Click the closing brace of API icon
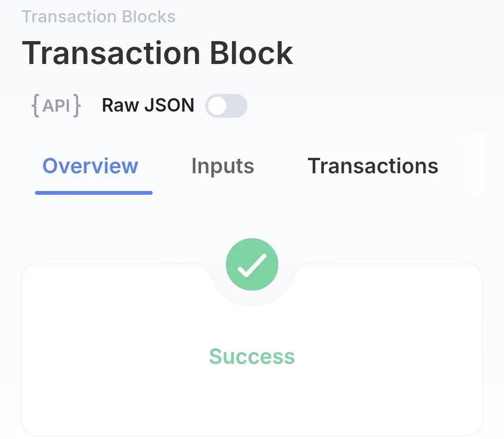The width and height of the screenshot is (504, 439). [x=77, y=106]
